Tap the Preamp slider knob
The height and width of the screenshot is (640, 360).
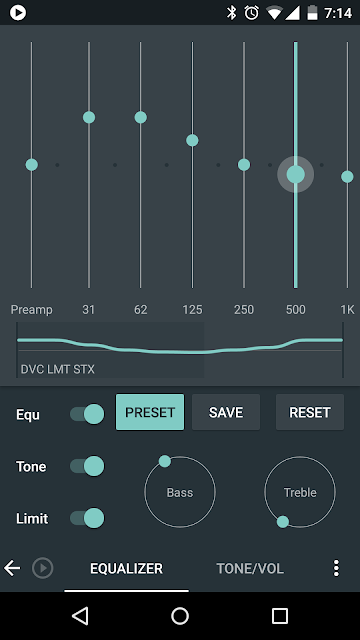click(x=31, y=165)
